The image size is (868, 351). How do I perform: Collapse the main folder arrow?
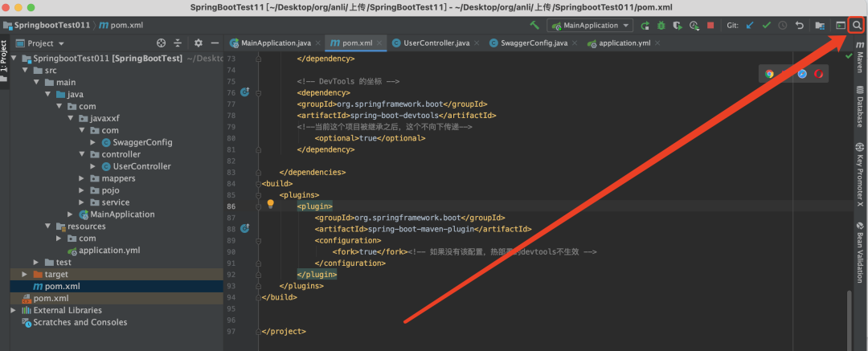36,82
